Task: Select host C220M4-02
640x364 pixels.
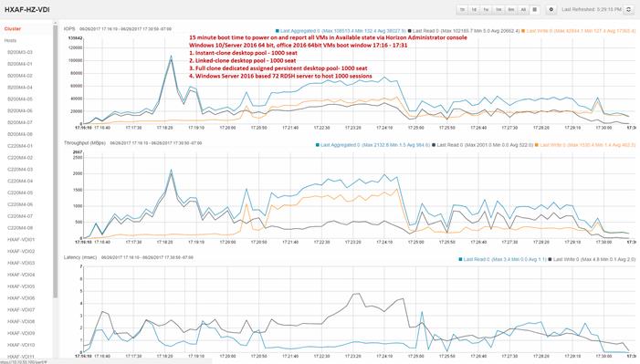Action: [x=20, y=158]
